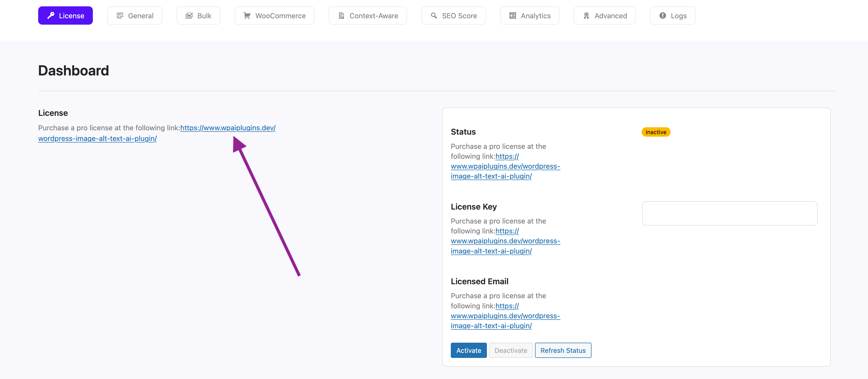868x379 pixels.
Task: Open the Logs tab
Action: coord(673,15)
